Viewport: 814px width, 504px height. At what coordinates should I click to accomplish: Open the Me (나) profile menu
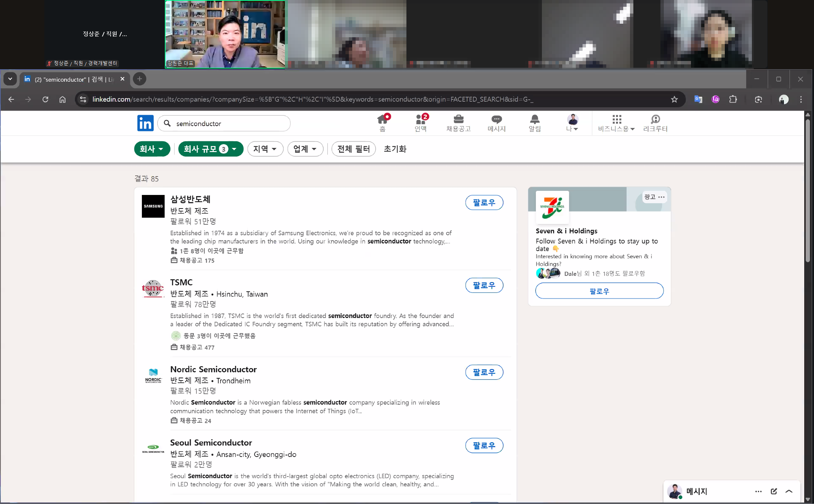coord(572,123)
